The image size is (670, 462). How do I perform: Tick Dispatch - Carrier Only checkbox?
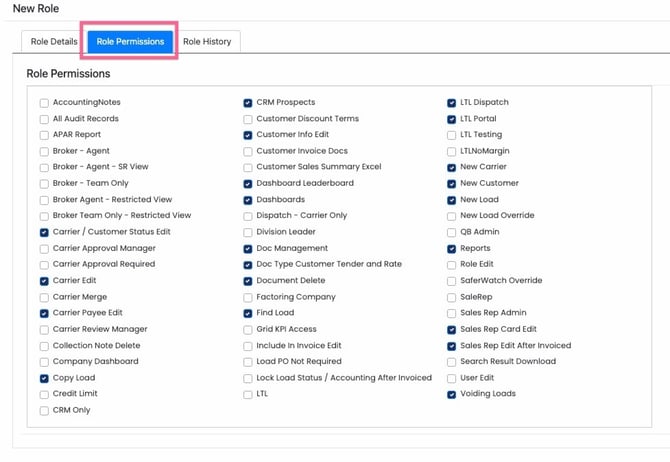click(x=248, y=216)
